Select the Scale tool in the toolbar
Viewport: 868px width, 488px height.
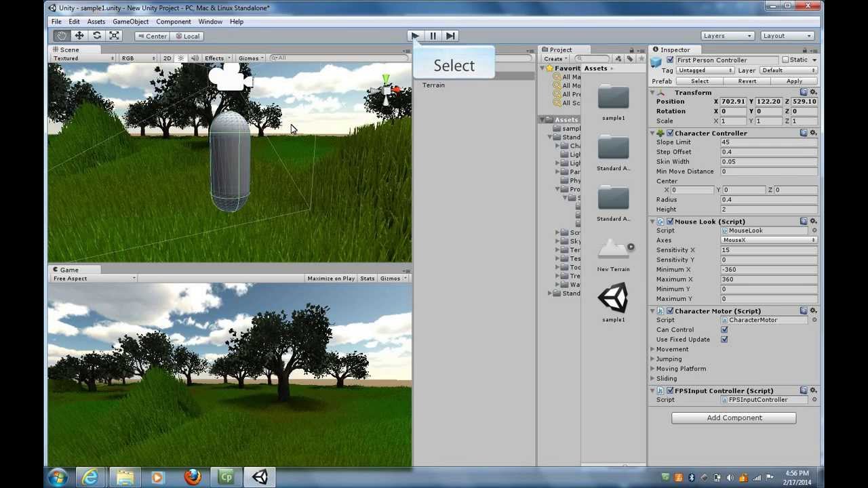(115, 36)
